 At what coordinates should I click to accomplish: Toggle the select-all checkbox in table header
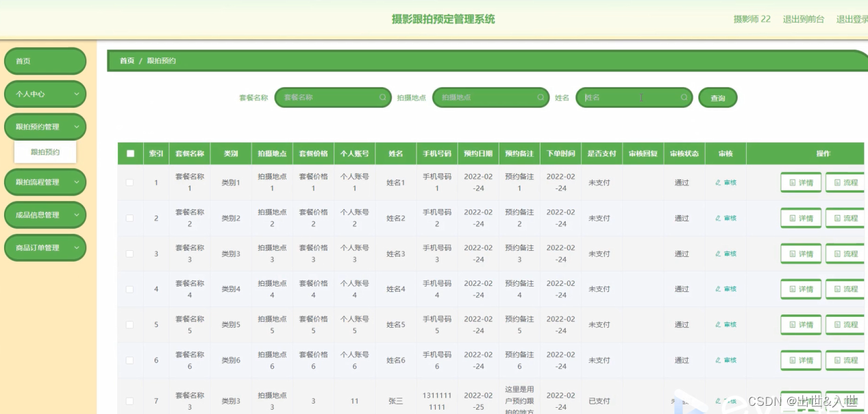click(130, 154)
